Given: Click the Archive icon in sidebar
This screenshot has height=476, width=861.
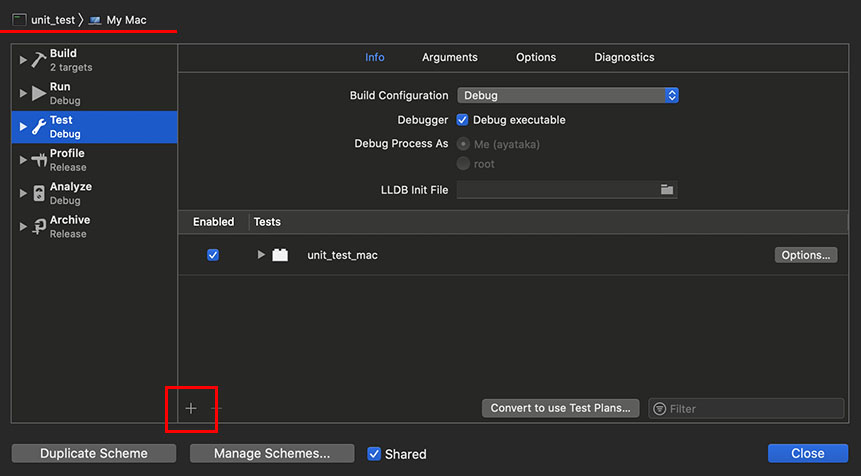Looking at the screenshot, I should pyautogui.click(x=39, y=226).
